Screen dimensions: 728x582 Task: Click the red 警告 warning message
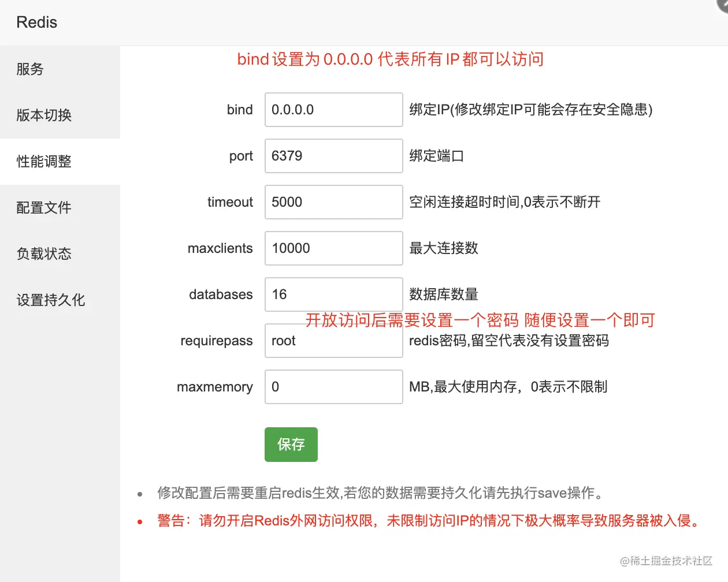click(430, 521)
